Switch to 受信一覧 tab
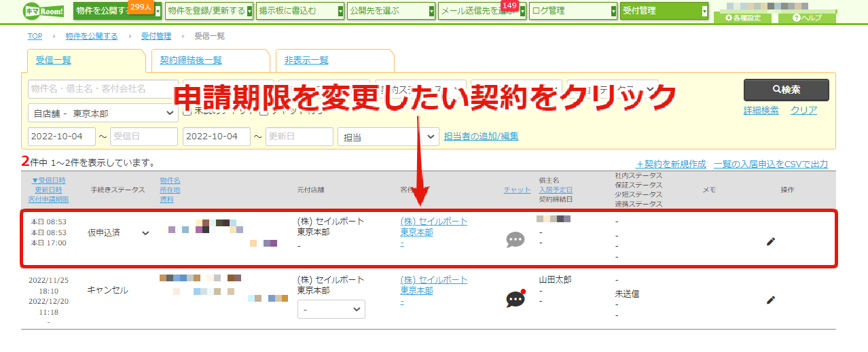 (x=54, y=60)
